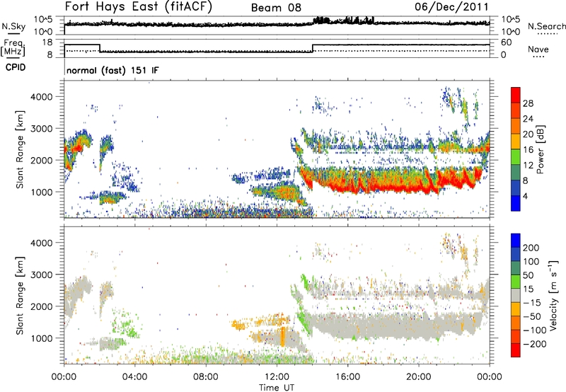Click the "200" tick on the velocity colorbar

click(x=531, y=248)
